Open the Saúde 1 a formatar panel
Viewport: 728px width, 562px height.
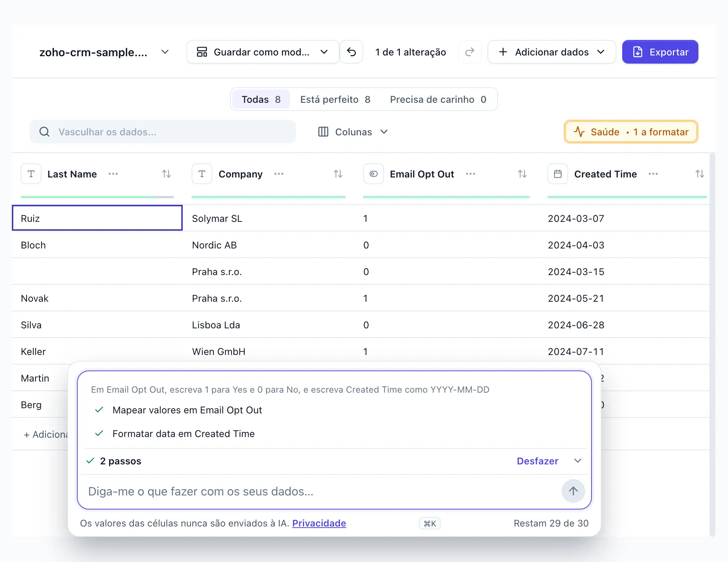pos(631,132)
